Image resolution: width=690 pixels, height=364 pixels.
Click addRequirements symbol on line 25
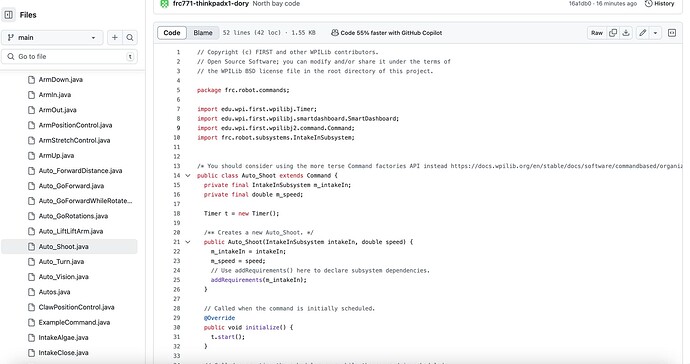coord(236,280)
